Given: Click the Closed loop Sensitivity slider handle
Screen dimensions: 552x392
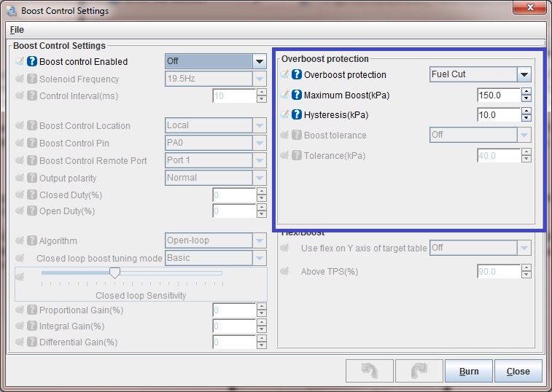Looking at the screenshot, I should (114, 273).
